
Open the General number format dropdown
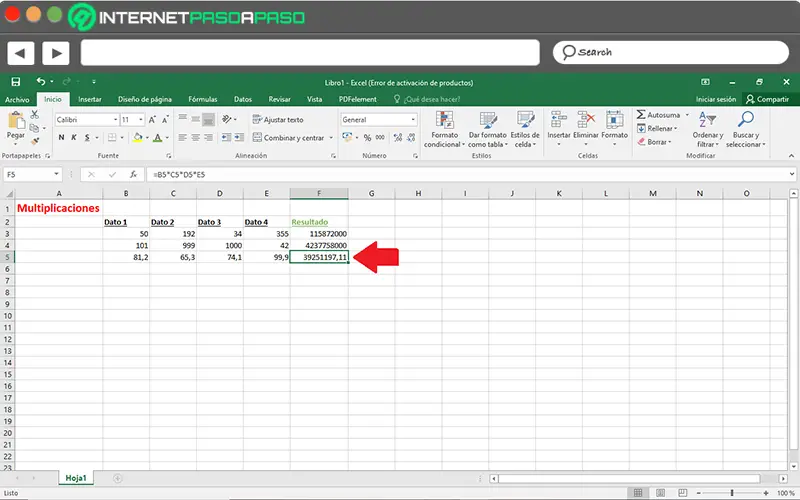(x=413, y=120)
